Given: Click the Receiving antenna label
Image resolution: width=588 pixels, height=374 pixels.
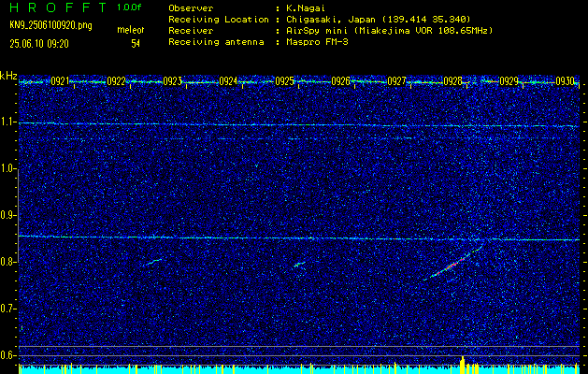Looking at the screenshot, I should (216, 42).
